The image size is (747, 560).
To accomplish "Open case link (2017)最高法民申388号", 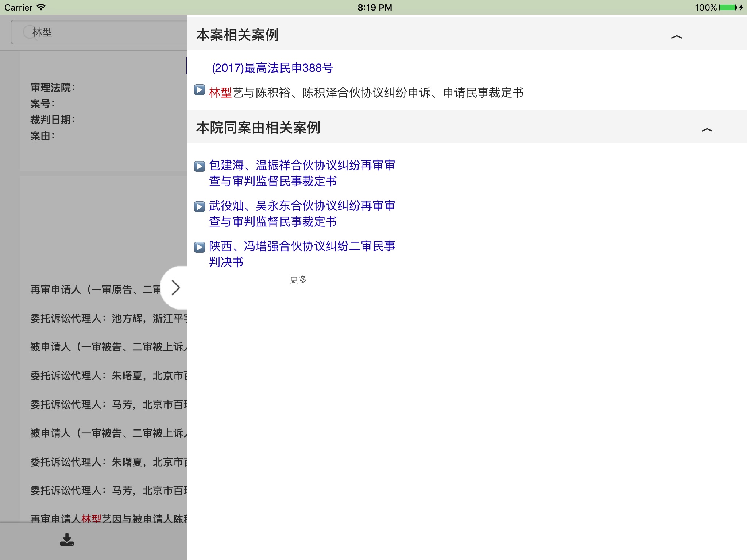I will tap(272, 68).
